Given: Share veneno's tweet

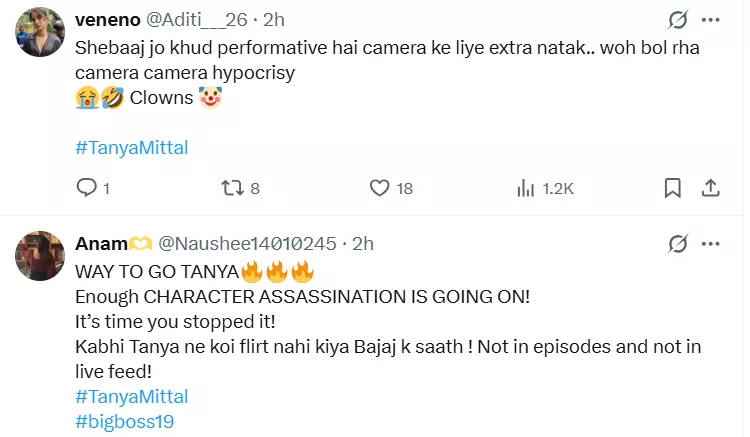Looking at the screenshot, I should [x=710, y=188].
